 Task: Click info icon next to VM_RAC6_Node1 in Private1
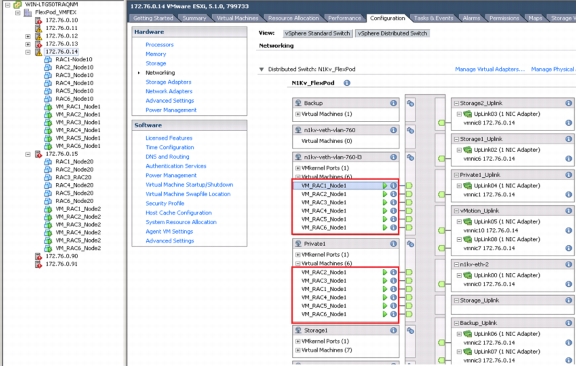pos(393,314)
